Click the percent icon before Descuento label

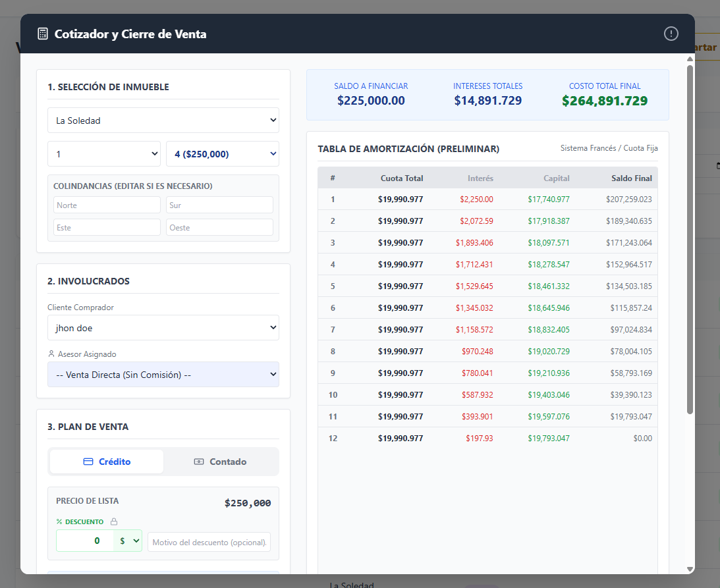pyautogui.click(x=59, y=521)
